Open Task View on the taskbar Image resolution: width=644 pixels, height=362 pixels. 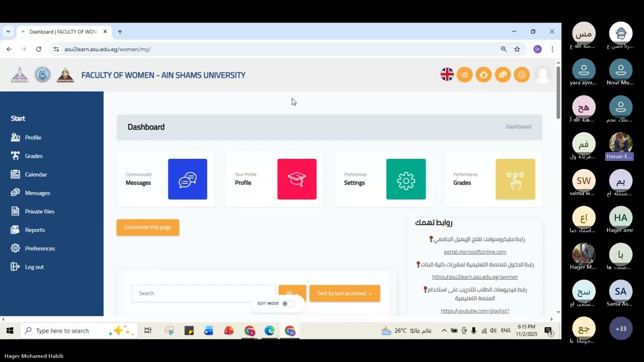(148, 331)
